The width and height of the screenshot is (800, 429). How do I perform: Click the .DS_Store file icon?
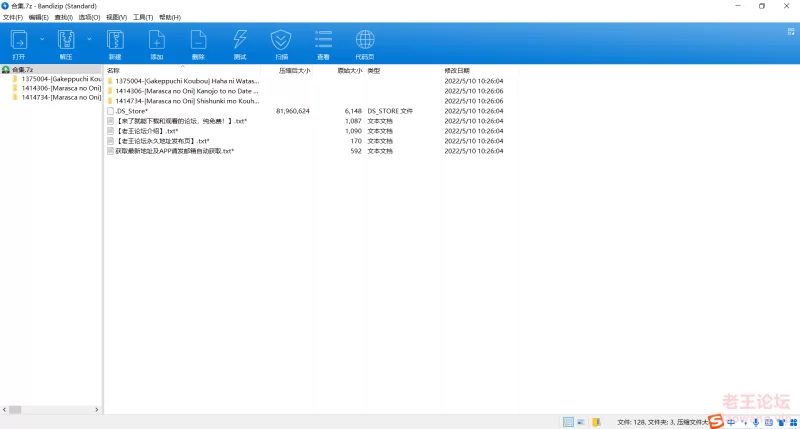click(x=110, y=111)
